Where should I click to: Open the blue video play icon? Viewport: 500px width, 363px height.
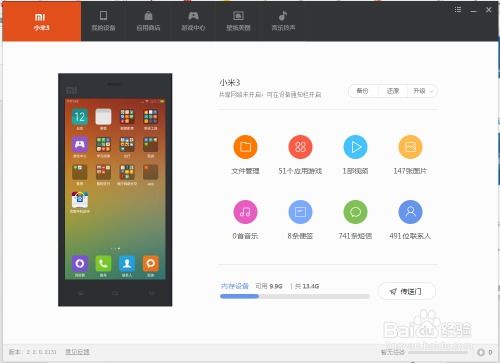355,147
